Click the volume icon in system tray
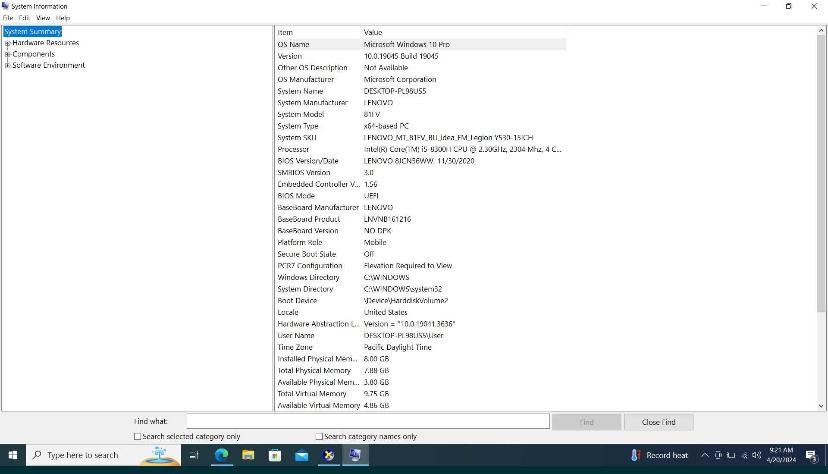 [756, 455]
